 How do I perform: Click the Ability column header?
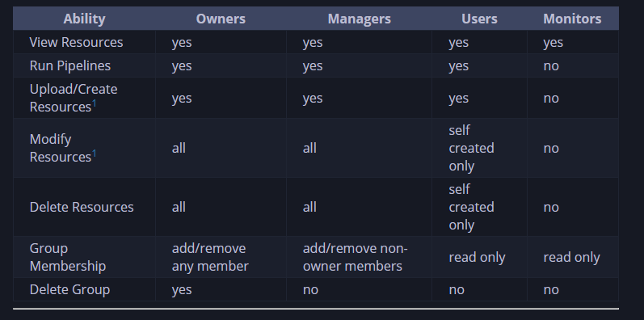[x=84, y=19]
